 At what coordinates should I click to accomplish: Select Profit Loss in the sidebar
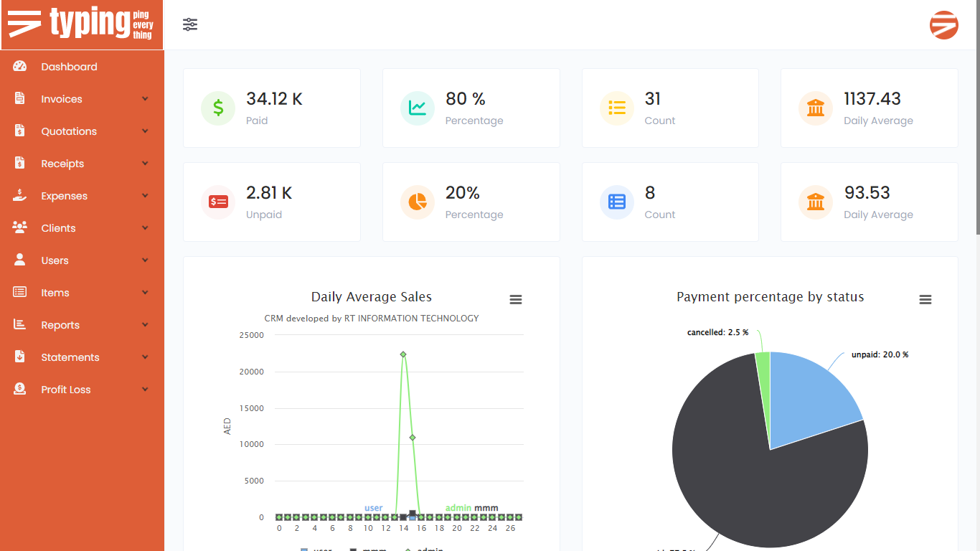[x=66, y=390]
